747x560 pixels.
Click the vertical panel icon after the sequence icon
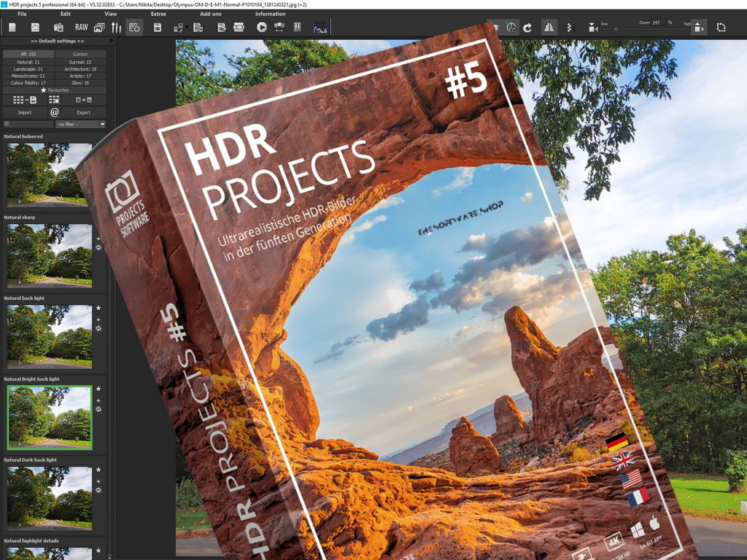[298, 28]
